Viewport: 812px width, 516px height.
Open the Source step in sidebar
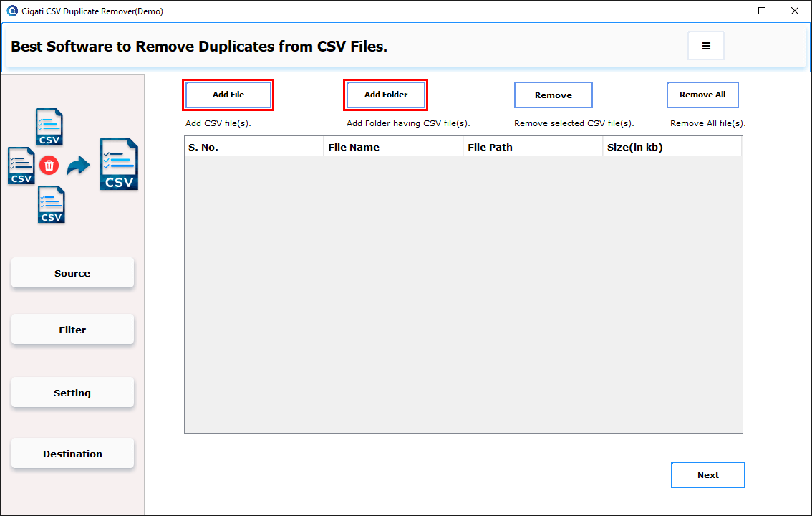click(x=72, y=273)
